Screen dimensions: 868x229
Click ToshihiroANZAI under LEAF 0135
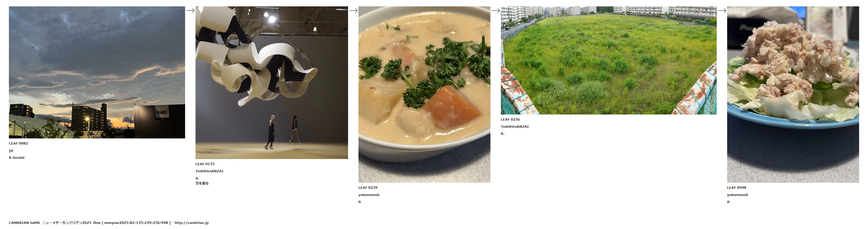click(x=209, y=171)
